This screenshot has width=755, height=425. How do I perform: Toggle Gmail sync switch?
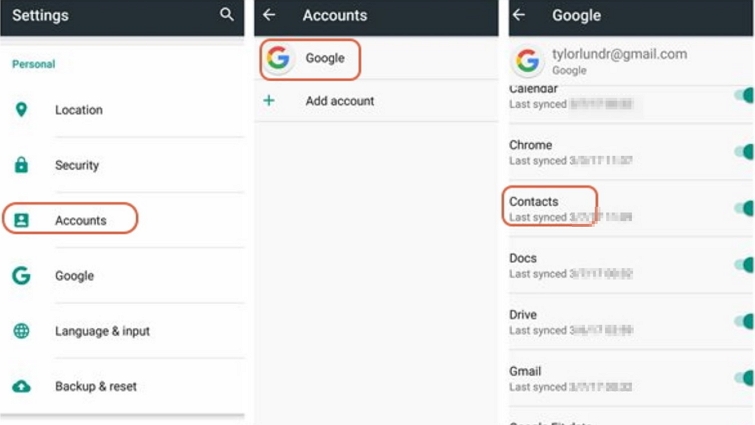[x=744, y=378]
